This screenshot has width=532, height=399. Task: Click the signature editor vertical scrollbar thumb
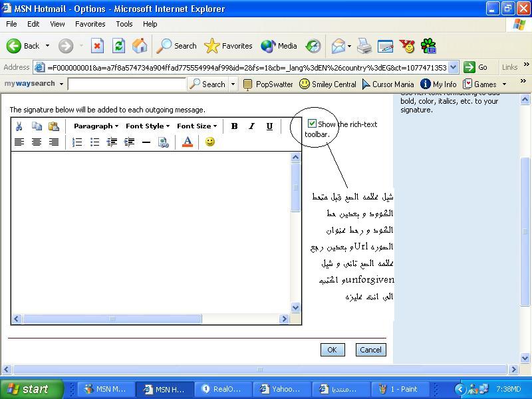295,188
